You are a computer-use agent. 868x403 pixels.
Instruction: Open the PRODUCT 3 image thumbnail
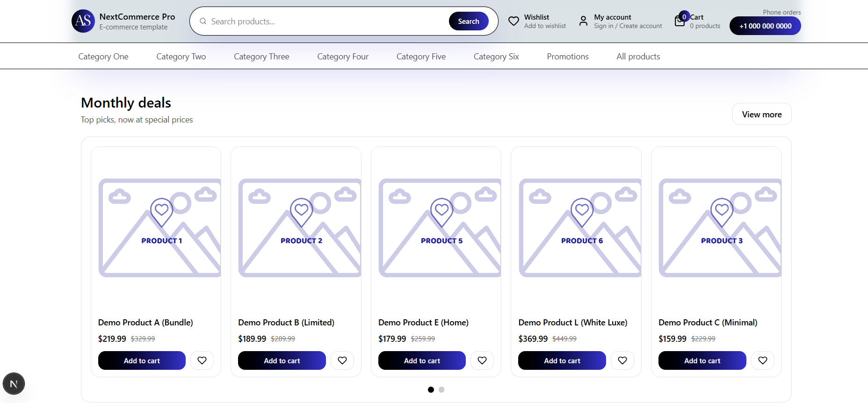[x=720, y=228]
